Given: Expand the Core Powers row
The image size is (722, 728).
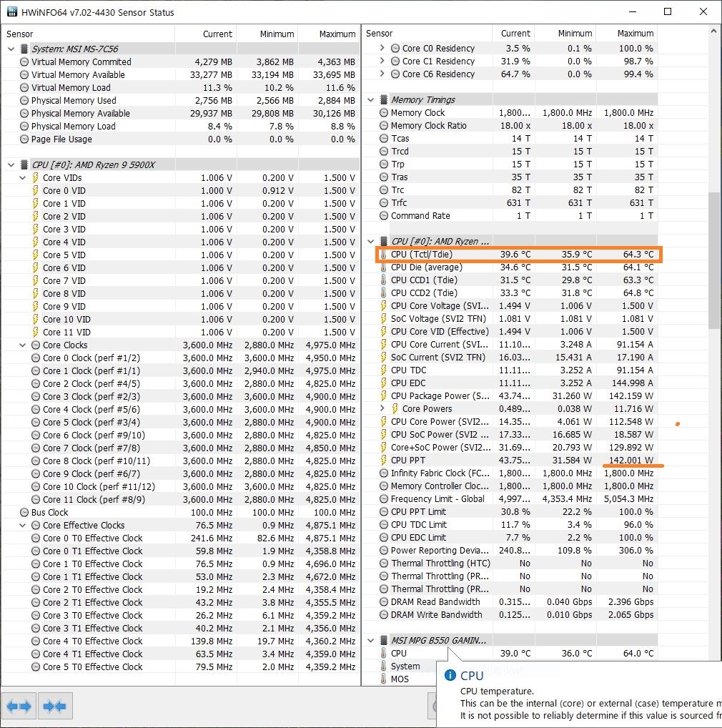Looking at the screenshot, I should 382,408.
